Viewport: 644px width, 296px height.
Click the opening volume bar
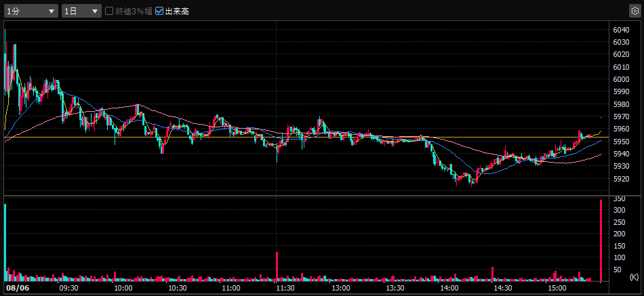(5, 242)
